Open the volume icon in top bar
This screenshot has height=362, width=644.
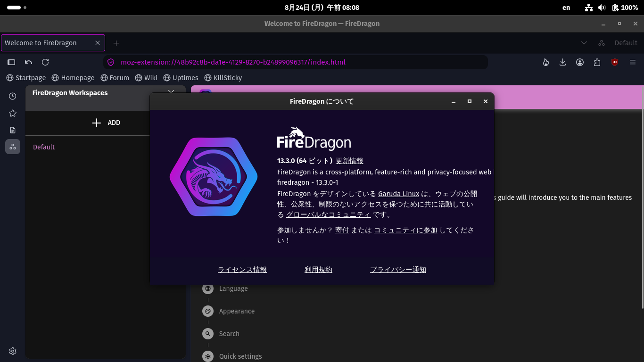[602, 8]
